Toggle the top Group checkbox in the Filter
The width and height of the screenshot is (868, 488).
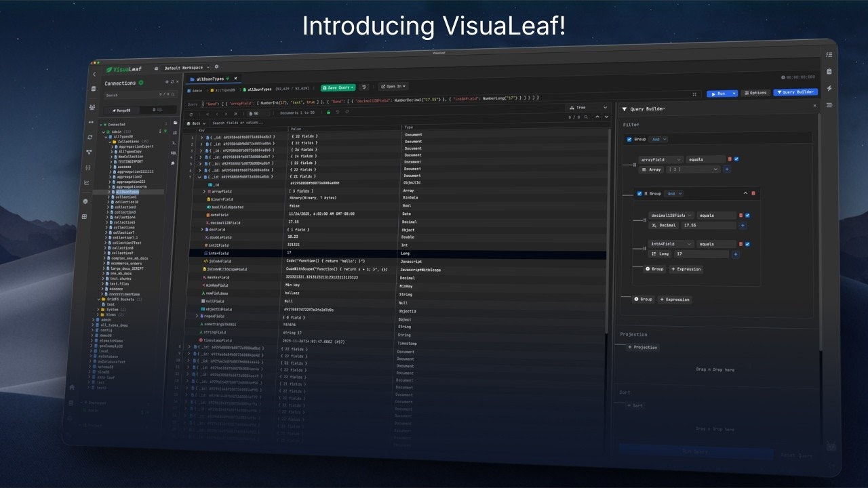click(629, 140)
